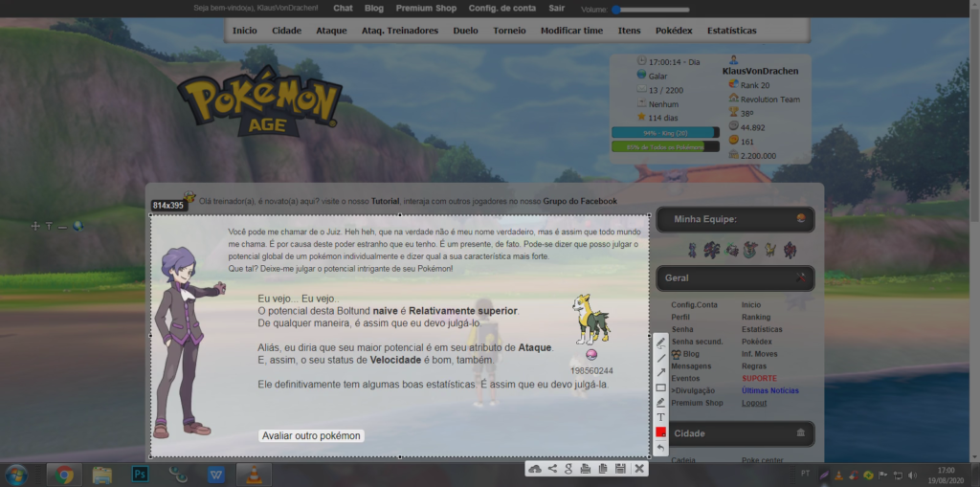Screen dimensions: 980x487
Task: Open Ataq. Treinadores navigation item
Action: coord(400,31)
